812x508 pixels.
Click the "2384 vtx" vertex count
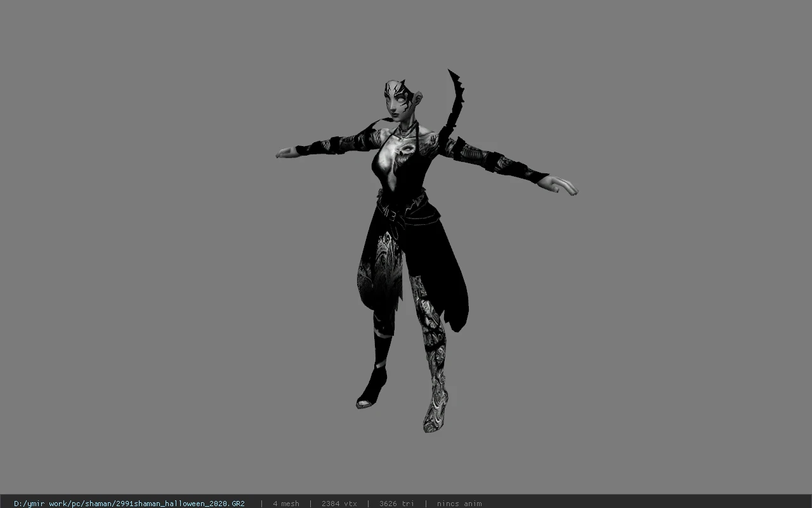click(x=339, y=504)
